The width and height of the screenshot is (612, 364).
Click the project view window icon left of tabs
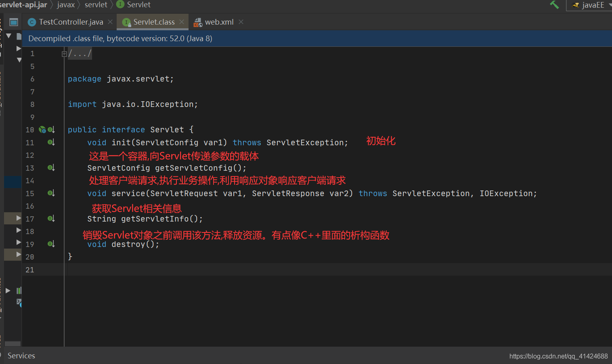[14, 22]
